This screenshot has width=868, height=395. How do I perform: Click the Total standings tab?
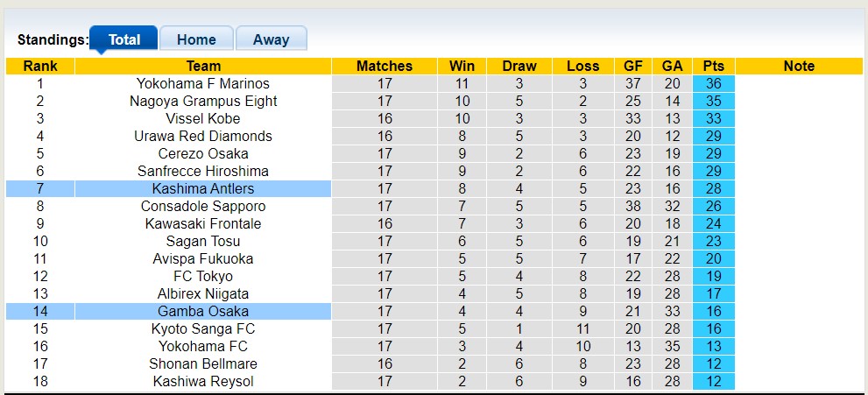click(x=124, y=39)
